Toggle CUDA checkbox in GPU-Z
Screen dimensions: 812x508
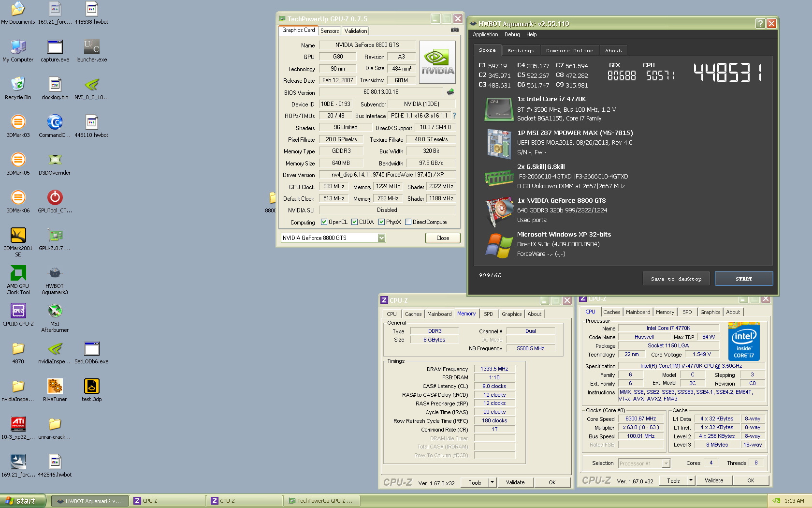354,222
